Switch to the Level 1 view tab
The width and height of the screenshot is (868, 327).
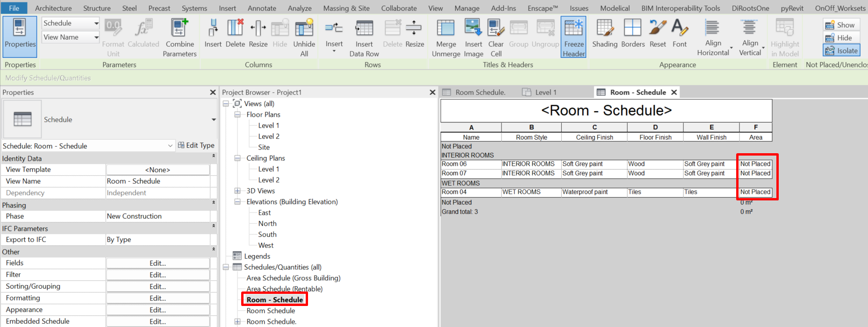point(545,92)
